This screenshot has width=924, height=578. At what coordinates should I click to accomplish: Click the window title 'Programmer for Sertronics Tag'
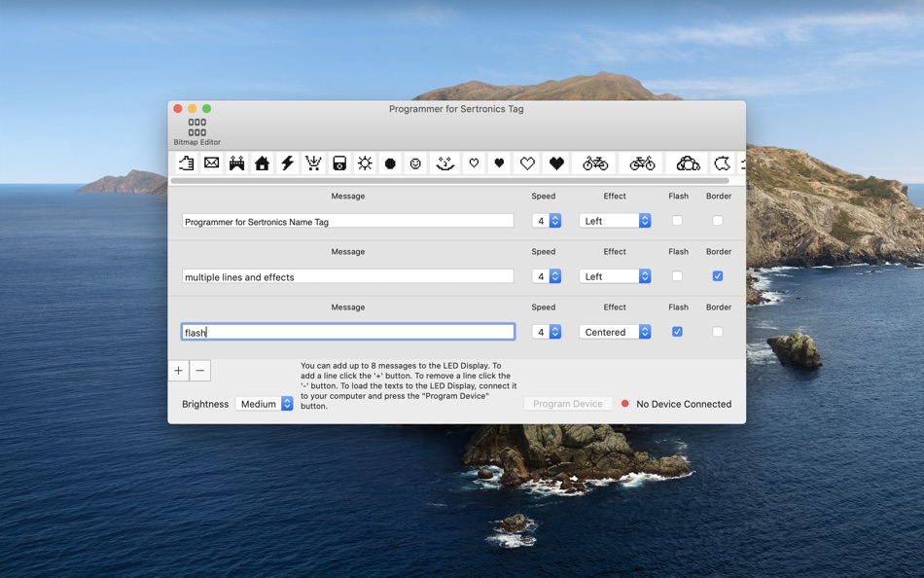456,109
